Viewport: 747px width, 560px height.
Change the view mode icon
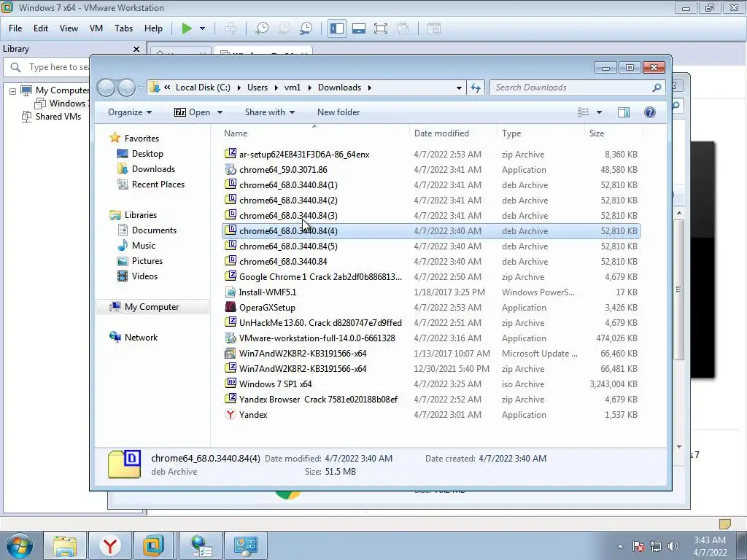[x=583, y=112]
